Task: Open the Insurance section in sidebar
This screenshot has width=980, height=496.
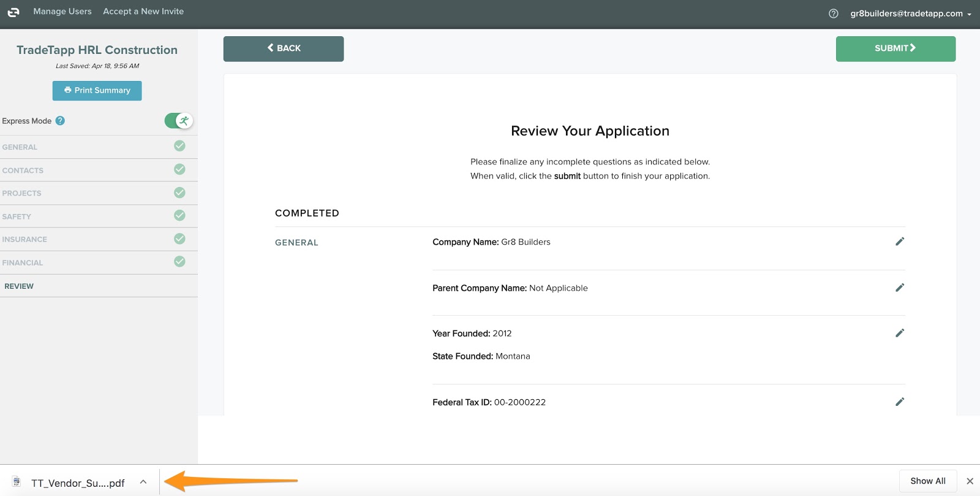Action: point(24,239)
